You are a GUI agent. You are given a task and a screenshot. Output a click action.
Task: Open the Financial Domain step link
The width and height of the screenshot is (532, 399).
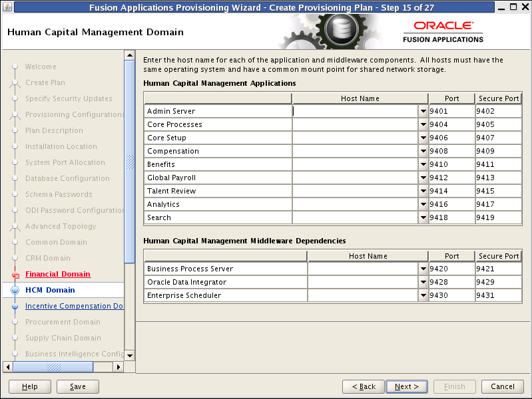pyautogui.click(x=58, y=274)
